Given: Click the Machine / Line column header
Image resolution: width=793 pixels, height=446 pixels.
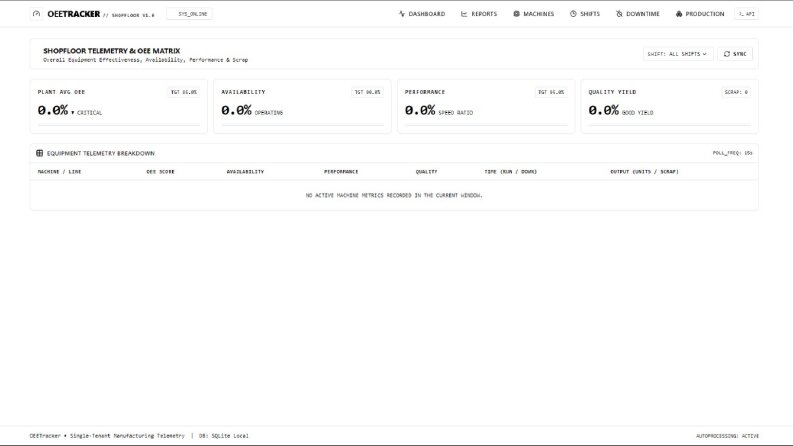Looking at the screenshot, I should pyautogui.click(x=59, y=172).
